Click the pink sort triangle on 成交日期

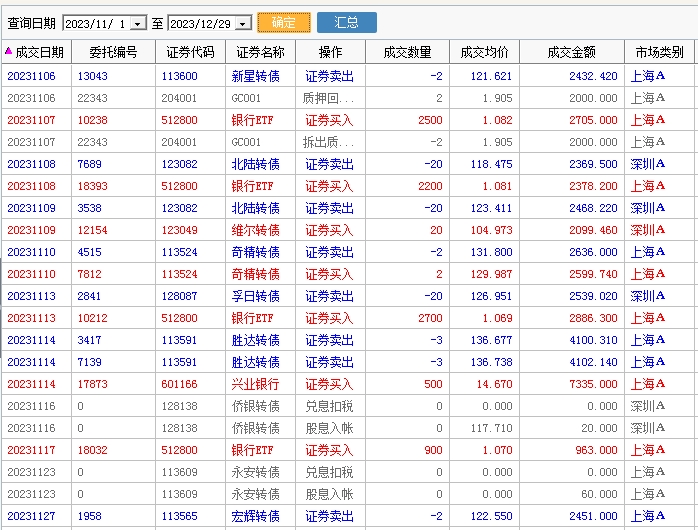(x=8, y=51)
